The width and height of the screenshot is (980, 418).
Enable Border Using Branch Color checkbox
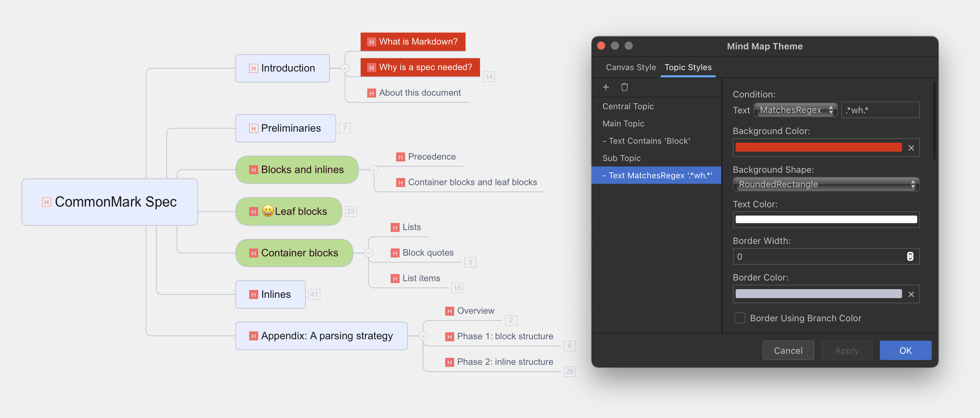click(739, 318)
